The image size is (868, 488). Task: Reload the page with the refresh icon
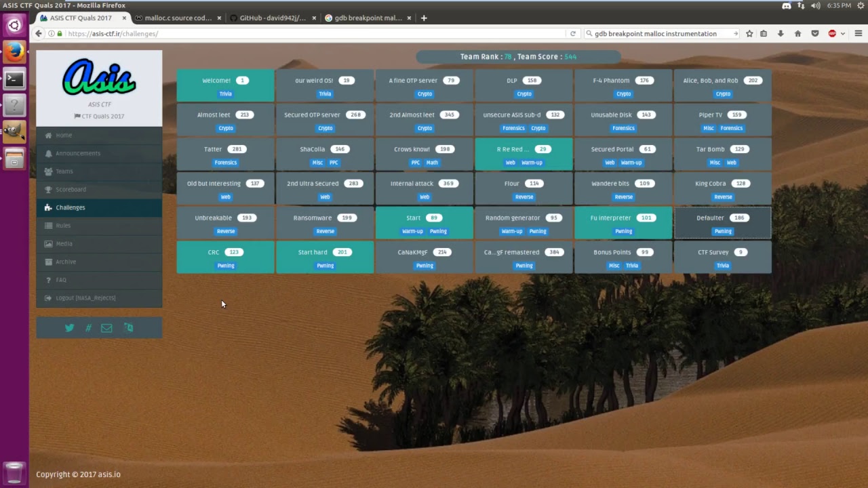tap(573, 33)
